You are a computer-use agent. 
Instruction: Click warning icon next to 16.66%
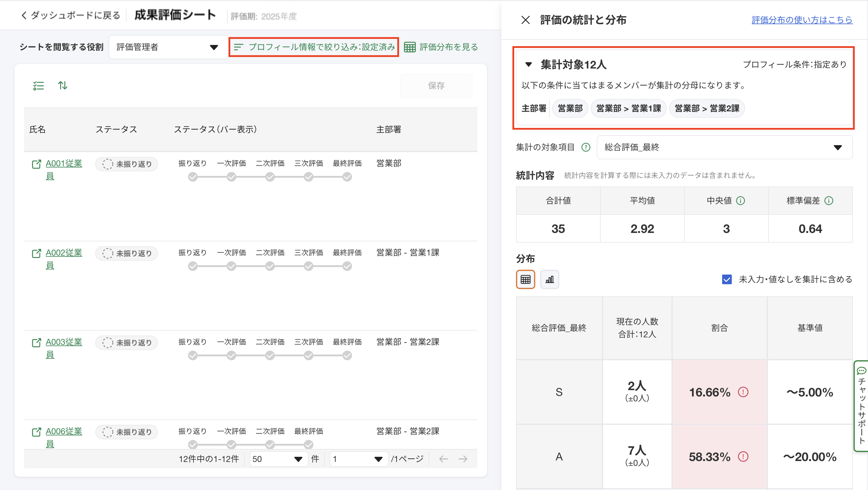click(x=743, y=392)
